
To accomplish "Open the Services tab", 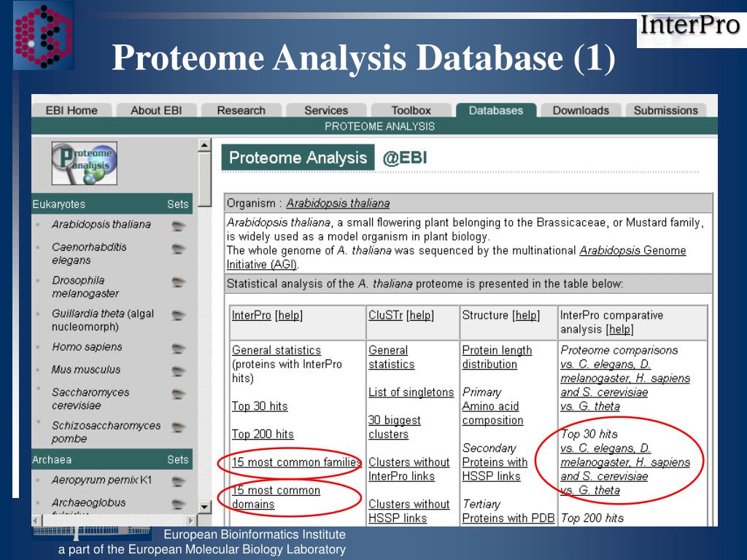I will click(326, 111).
